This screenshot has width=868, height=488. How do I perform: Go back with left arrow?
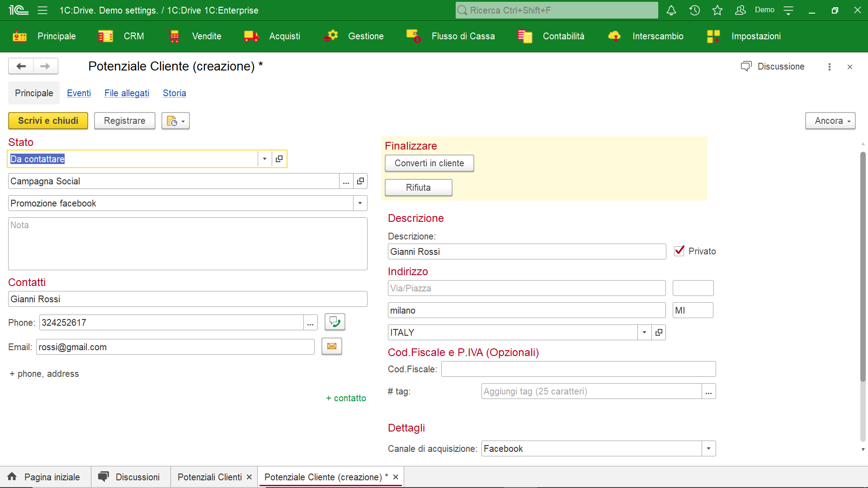21,66
